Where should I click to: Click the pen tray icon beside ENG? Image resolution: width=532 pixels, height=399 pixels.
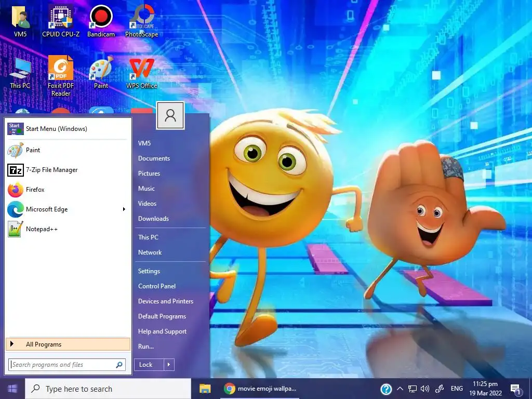(x=440, y=389)
